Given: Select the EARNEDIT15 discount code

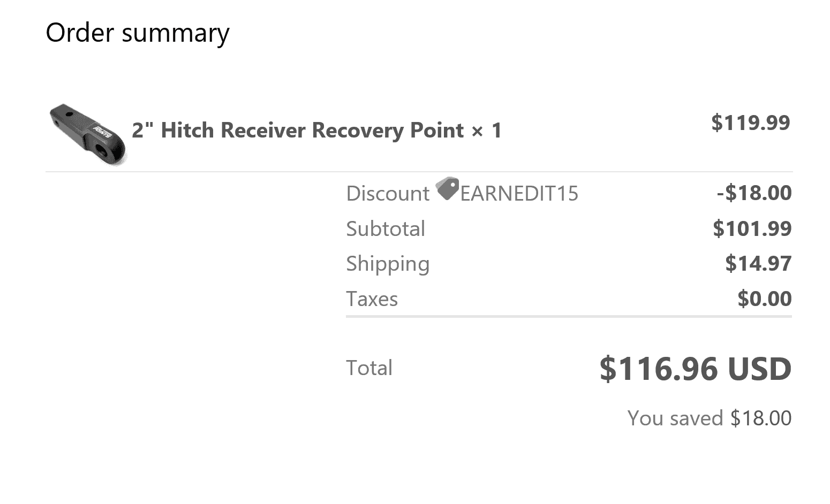Looking at the screenshot, I should [519, 194].
